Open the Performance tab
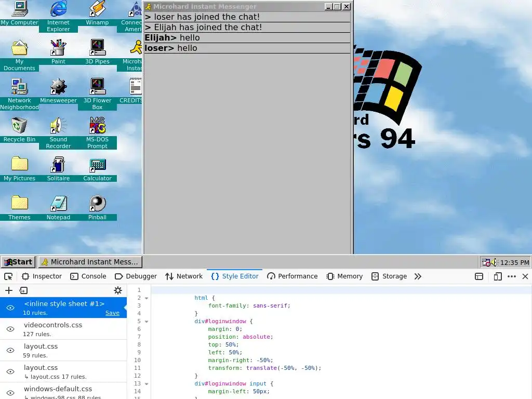This screenshot has width=532, height=399. [x=292, y=276]
